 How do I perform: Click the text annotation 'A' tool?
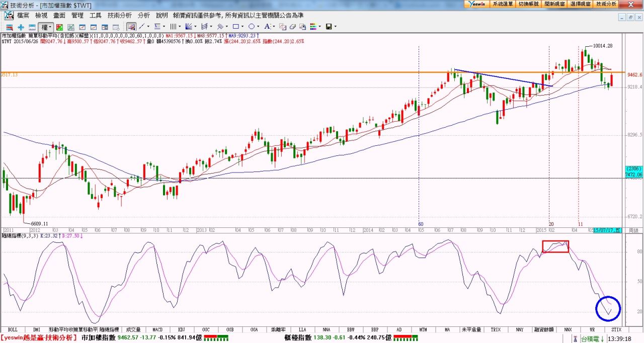click(x=267, y=27)
